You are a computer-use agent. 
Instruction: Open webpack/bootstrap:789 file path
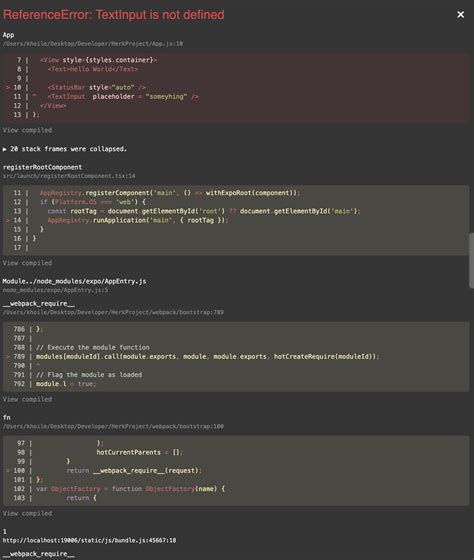pos(113,312)
